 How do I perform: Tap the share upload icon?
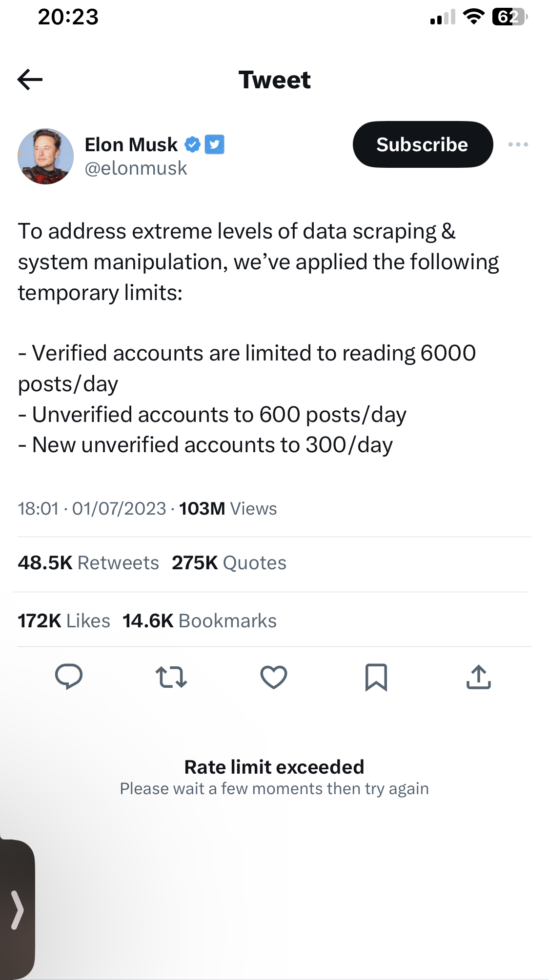(x=479, y=677)
